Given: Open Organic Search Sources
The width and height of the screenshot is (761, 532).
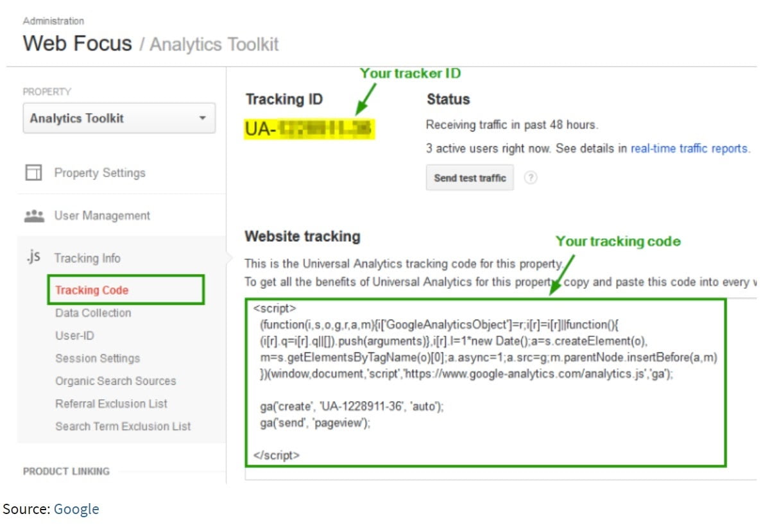Looking at the screenshot, I should (x=115, y=381).
